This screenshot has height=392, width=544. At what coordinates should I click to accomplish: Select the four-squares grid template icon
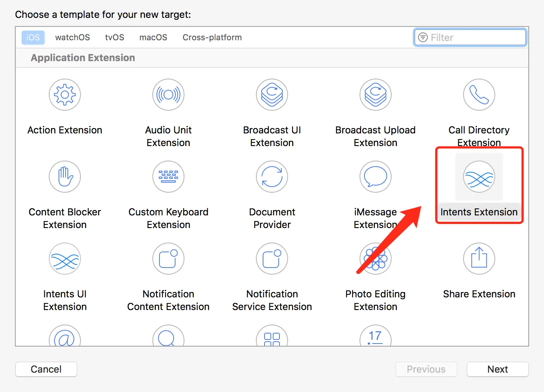click(x=272, y=336)
